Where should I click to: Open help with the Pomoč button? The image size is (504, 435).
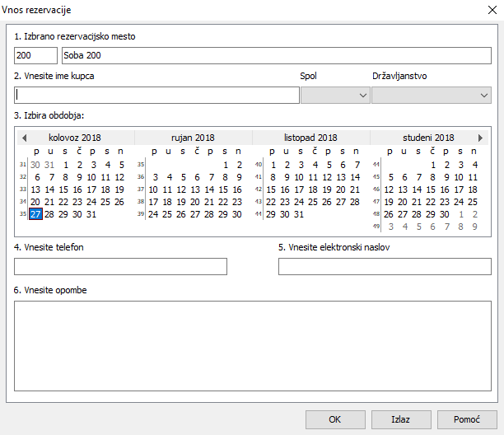click(x=467, y=419)
